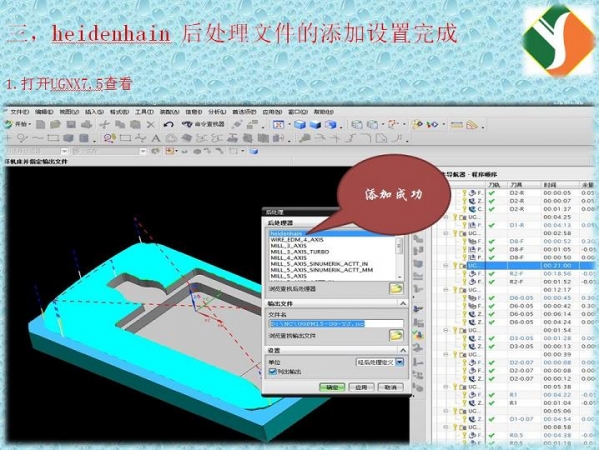The image size is (599, 450).
Task: Click the green checkmark in 00:00:52 row
Action: [492, 241]
